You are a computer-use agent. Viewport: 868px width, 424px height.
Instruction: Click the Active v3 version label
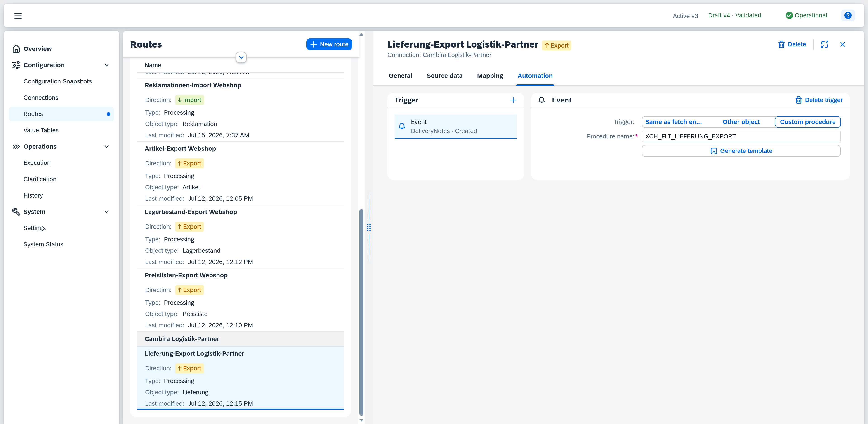685,16
